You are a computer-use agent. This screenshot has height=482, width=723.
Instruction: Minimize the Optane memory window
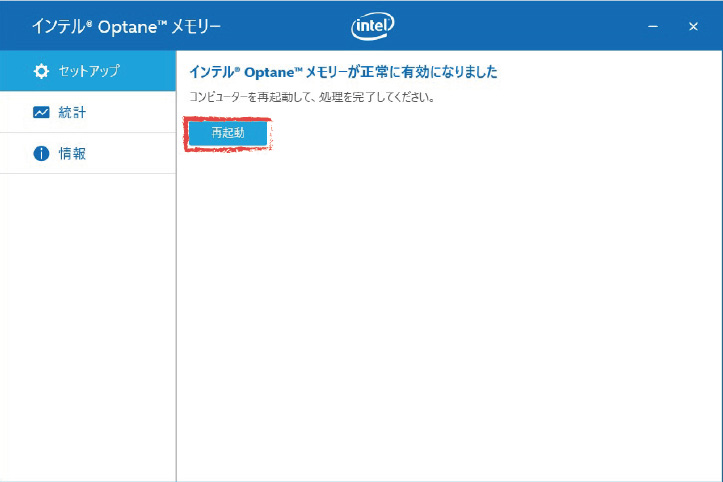tap(653, 26)
